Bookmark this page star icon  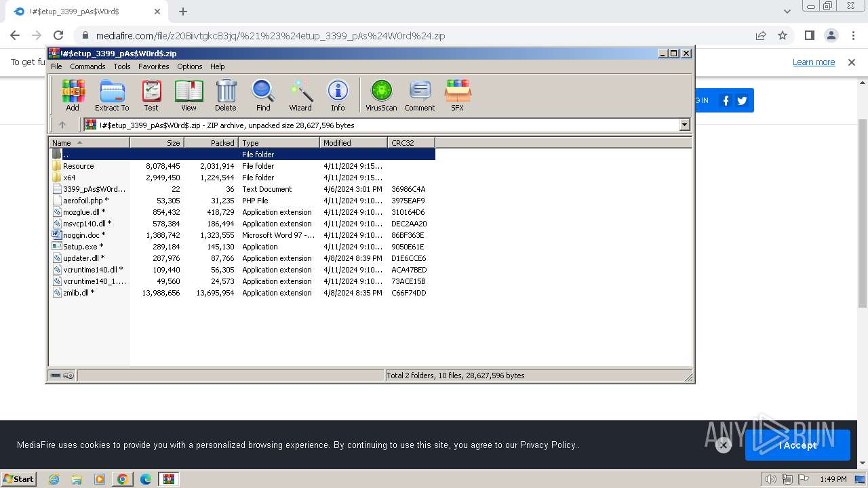[x=783, y=36]
